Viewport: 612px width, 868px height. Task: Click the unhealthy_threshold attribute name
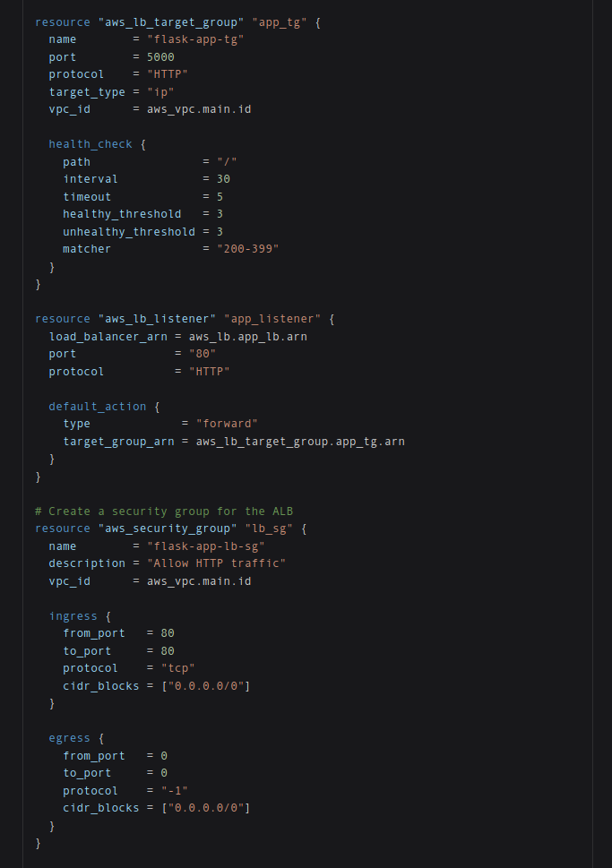click(129, 231)
